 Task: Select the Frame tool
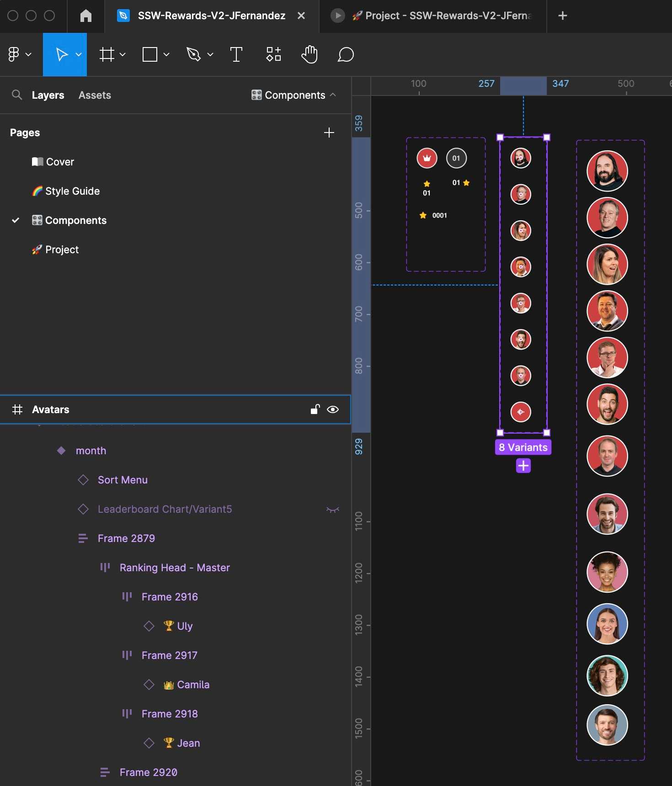point(107,54)
